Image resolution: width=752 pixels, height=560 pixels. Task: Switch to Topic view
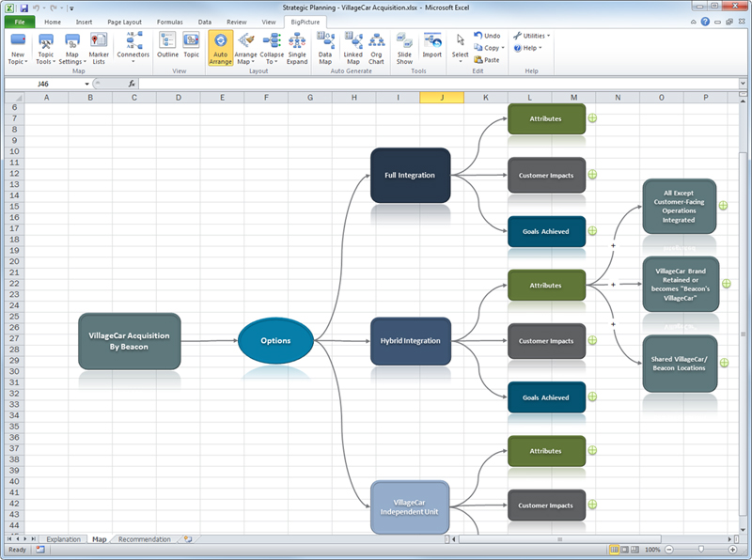coord(191,45)
